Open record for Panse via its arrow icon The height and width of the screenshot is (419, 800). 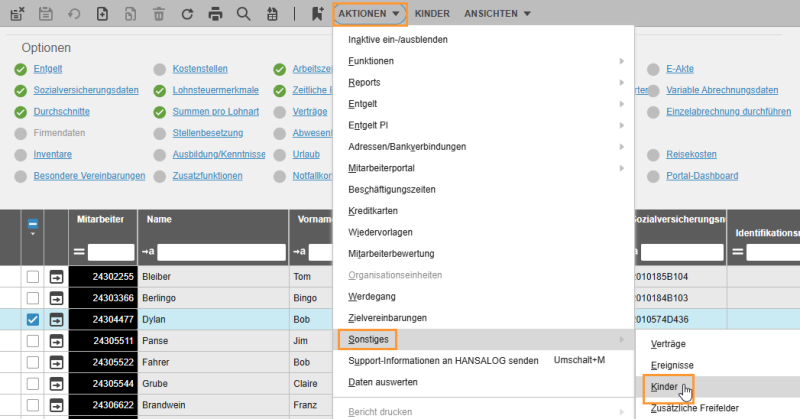56,341
